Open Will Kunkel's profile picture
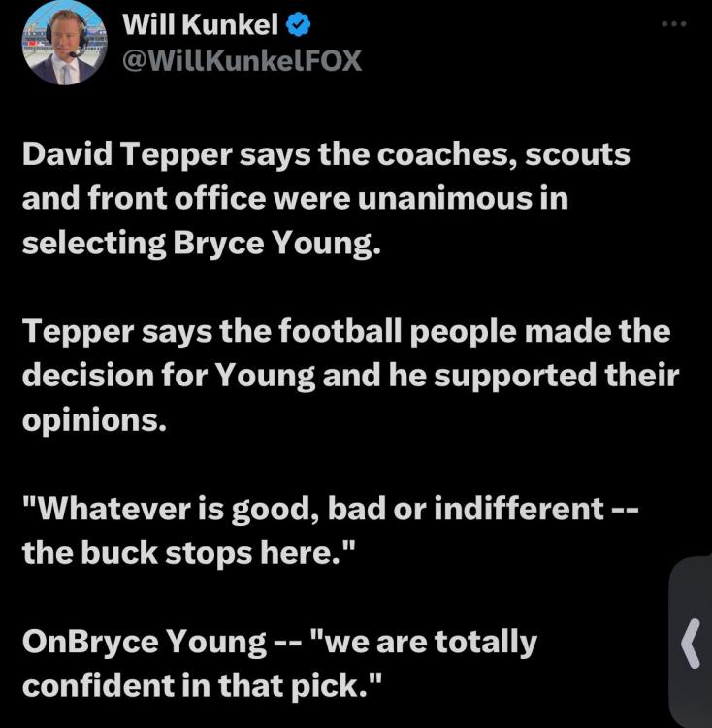Screen dimensions: 712x728 point(64,43)
